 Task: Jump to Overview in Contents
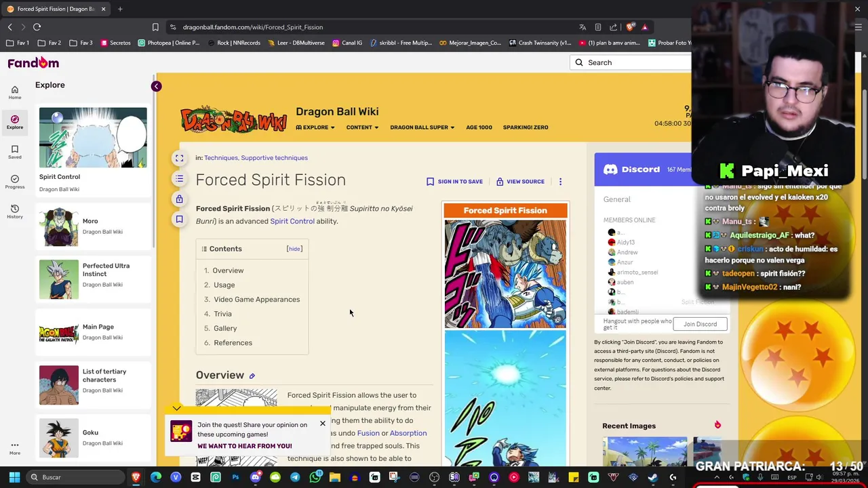(x=228, y=270)
